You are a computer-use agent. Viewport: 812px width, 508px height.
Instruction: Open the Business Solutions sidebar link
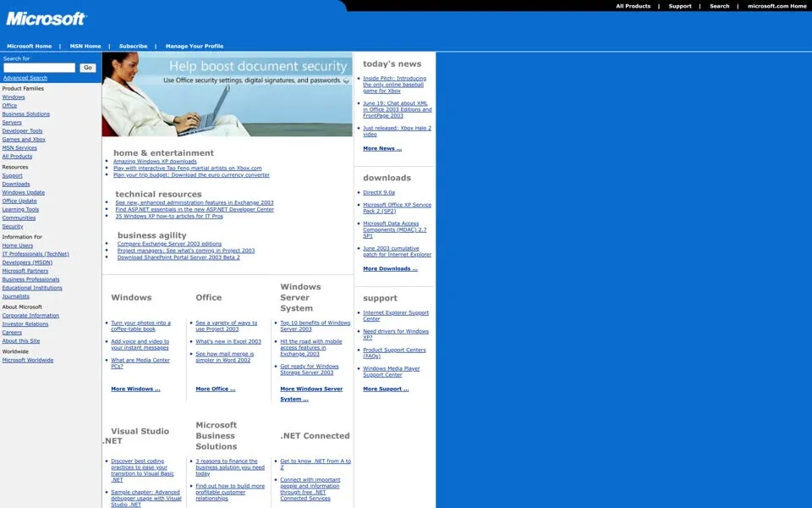[x=26, y=114]
